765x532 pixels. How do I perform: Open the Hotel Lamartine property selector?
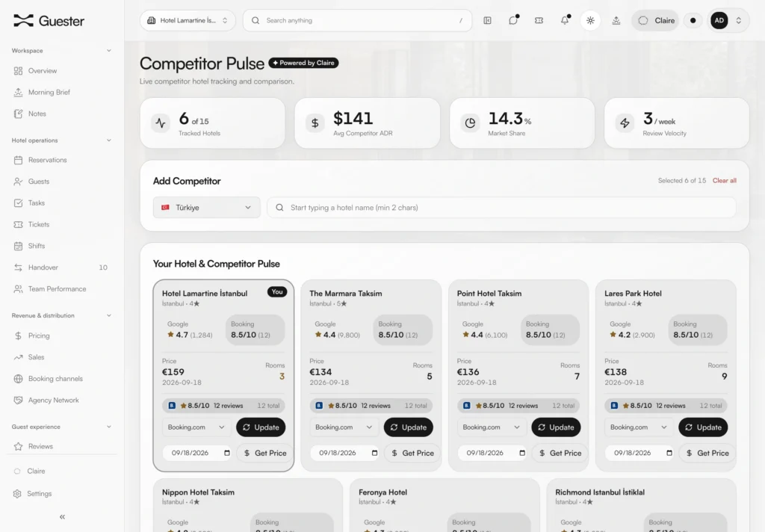(x=188, y=20)
